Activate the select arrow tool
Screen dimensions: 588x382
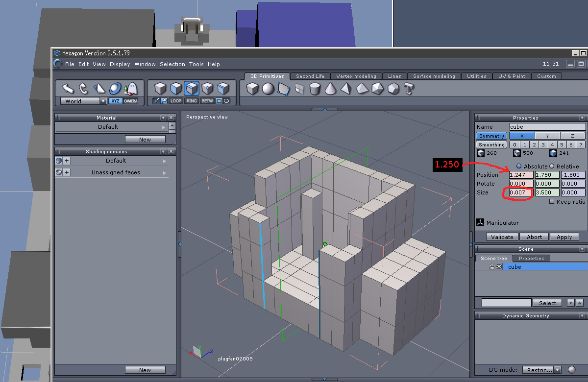[68, 89]
